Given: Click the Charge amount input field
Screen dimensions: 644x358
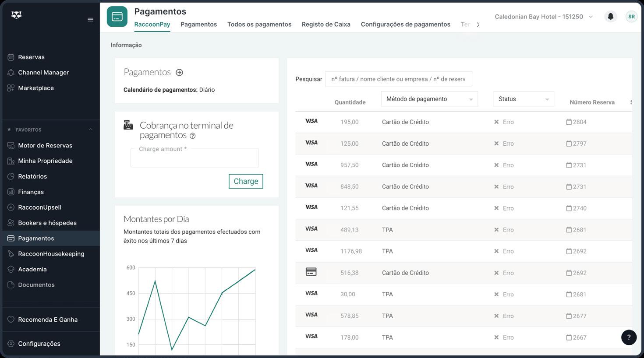Looking at the screenshot, I should tap(195, 158).
